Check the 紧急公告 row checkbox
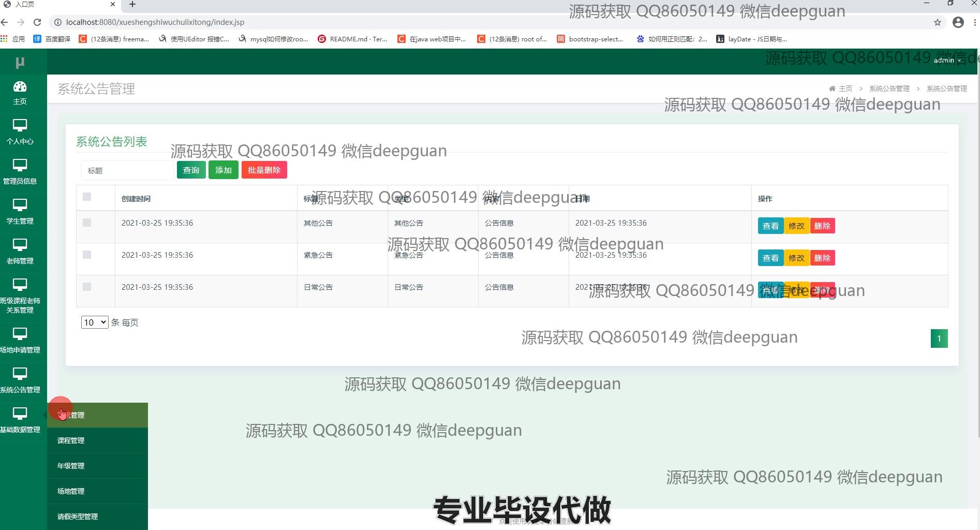This screenshot has width=980, height=530. tap(87, 255)
